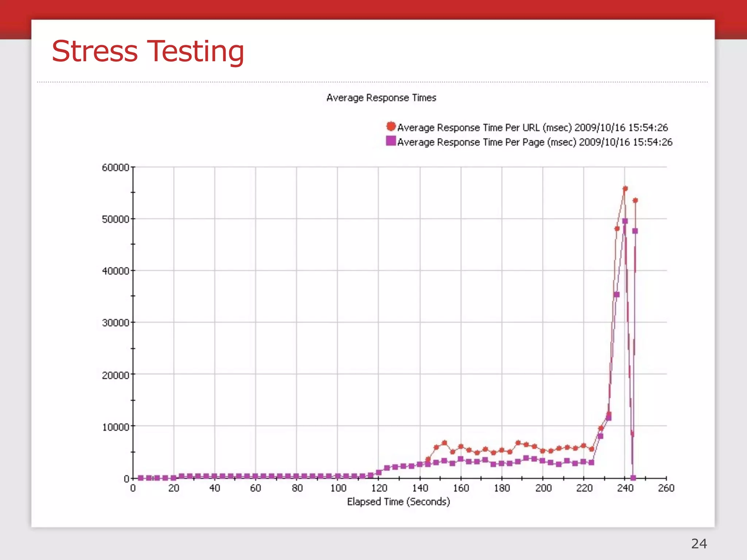
Task: Click the 260 x-axis tick label
Action: (666, 488)
